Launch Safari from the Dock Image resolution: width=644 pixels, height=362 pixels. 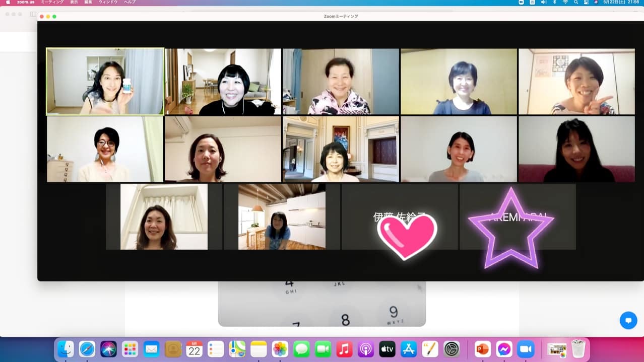pyautogui.click(x=87, y=349)
